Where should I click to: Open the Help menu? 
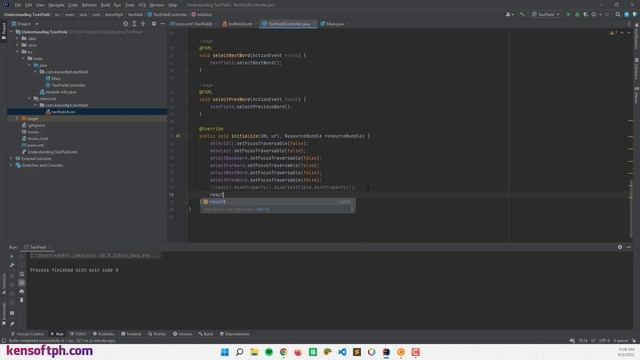tap(173, 5)
